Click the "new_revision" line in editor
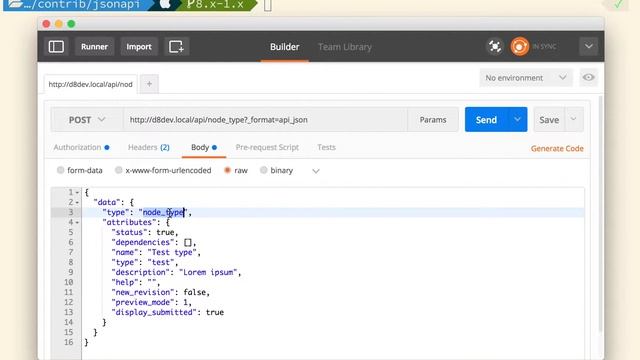The width and height of the screenshot is (640, 360). pos(160,292)
